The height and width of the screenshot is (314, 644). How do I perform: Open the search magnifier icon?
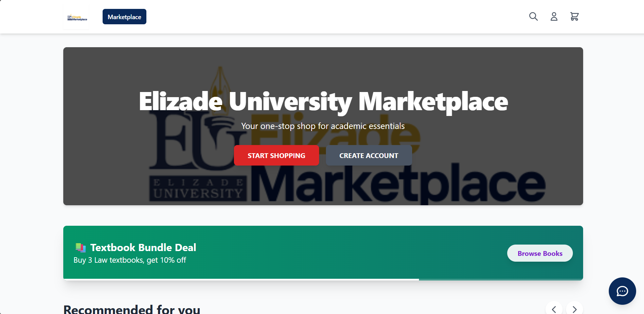point(533,16)
